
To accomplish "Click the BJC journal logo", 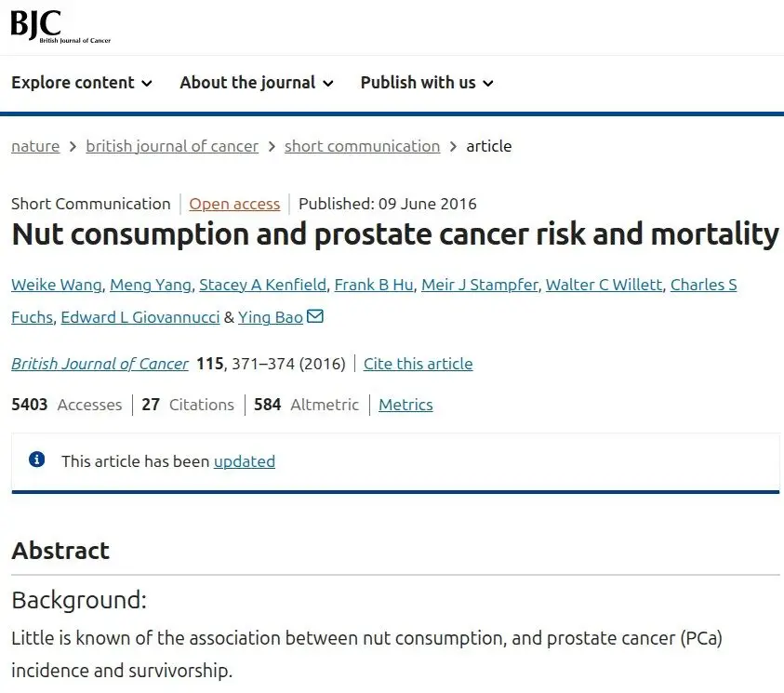I will pos(60,26).
